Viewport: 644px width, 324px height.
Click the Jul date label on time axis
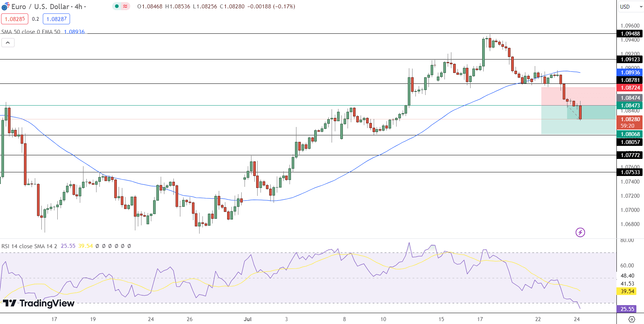[x=248, y=319]
